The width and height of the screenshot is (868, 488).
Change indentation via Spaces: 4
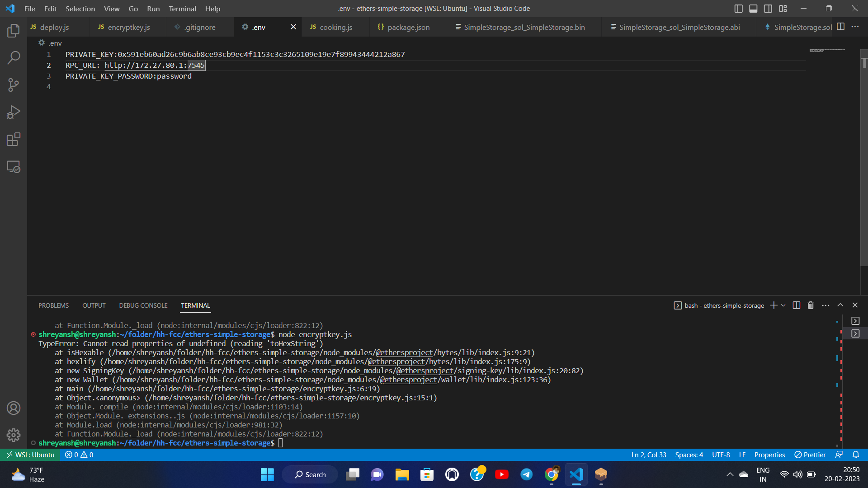[x=689, y=455]
